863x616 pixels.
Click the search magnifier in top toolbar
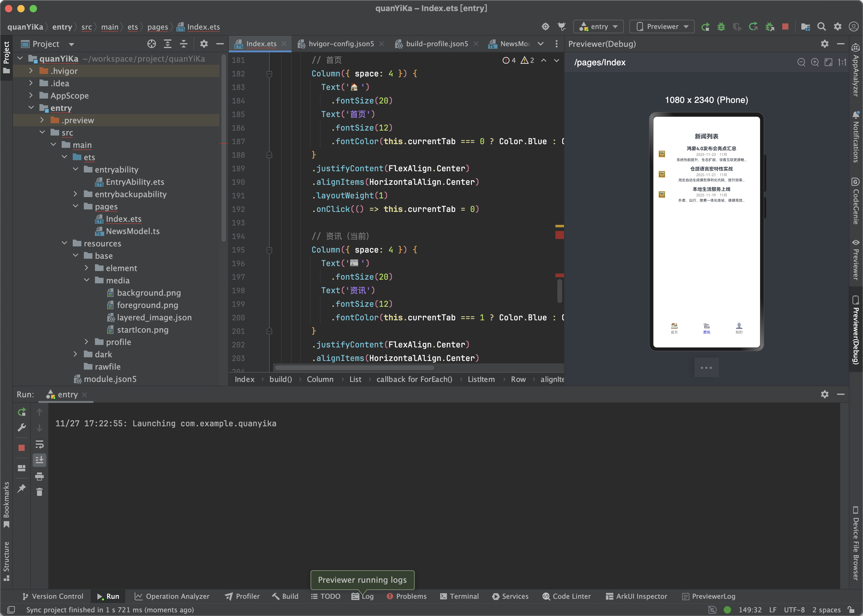click(x=822, y=26)
